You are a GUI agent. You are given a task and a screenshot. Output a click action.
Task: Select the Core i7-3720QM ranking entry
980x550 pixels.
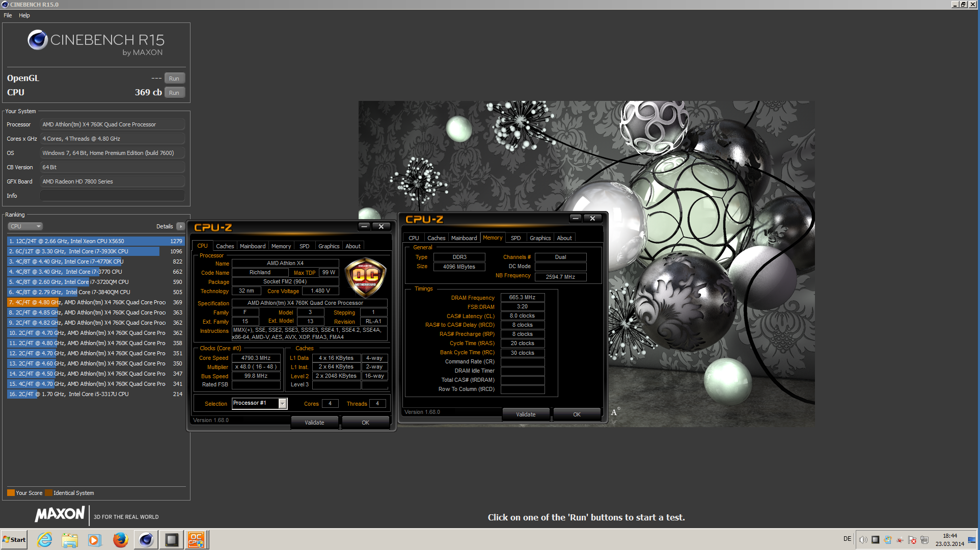(96, 282)
